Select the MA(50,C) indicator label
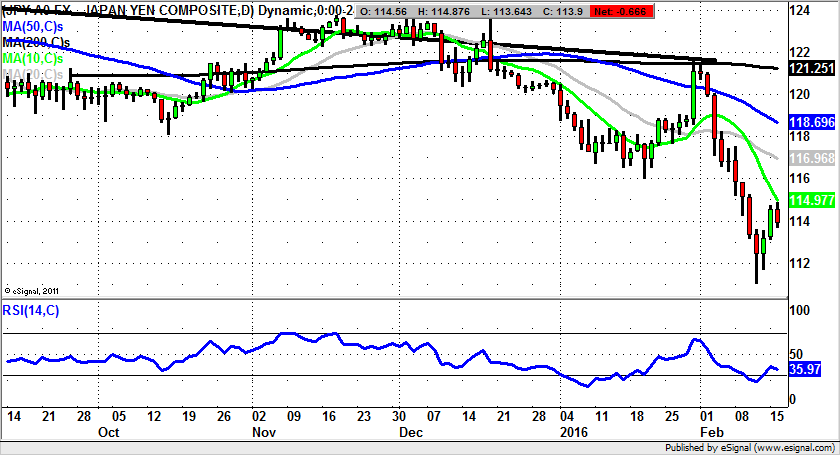Viewport: 840px width, 455px height. click(x=36, y=27)
